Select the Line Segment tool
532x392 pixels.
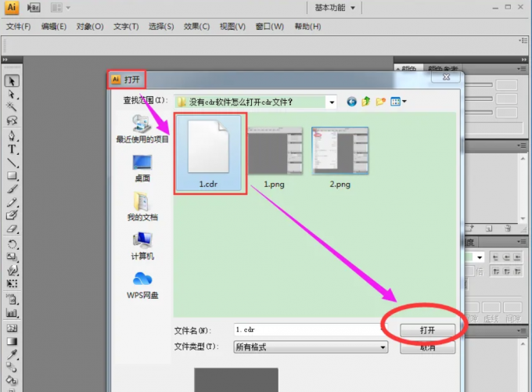tap(12, 163)
